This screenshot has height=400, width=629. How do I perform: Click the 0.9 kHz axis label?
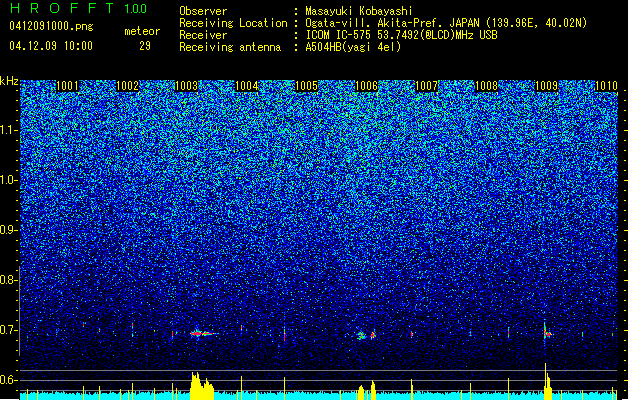click(x=9, y=230)
